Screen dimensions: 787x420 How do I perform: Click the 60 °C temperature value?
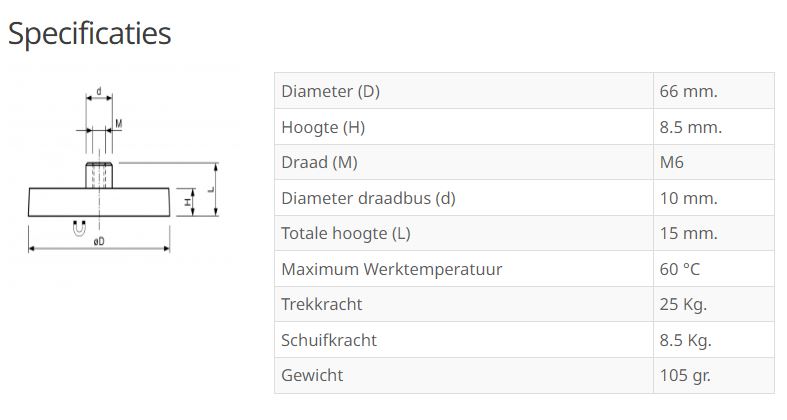[679, 269]
